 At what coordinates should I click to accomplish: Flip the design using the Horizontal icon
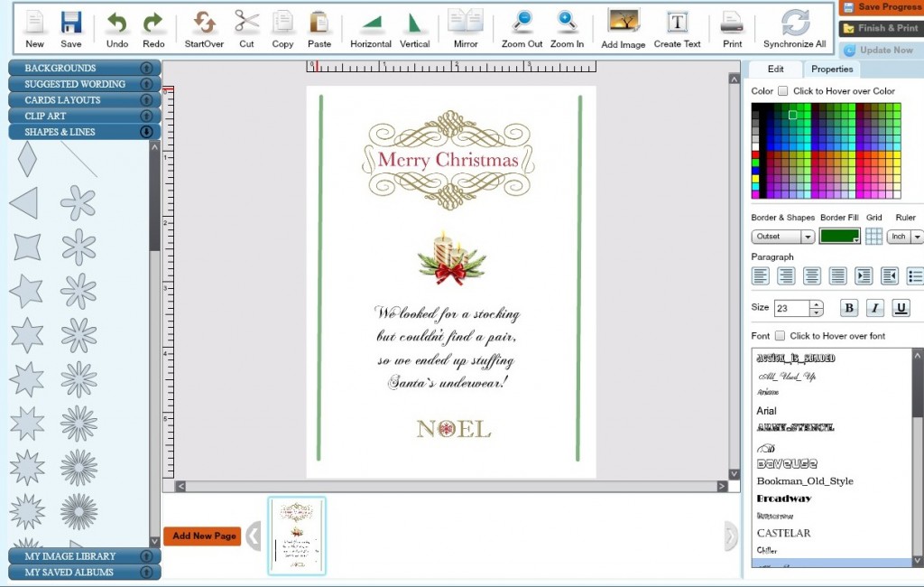[x=371, y=23]
